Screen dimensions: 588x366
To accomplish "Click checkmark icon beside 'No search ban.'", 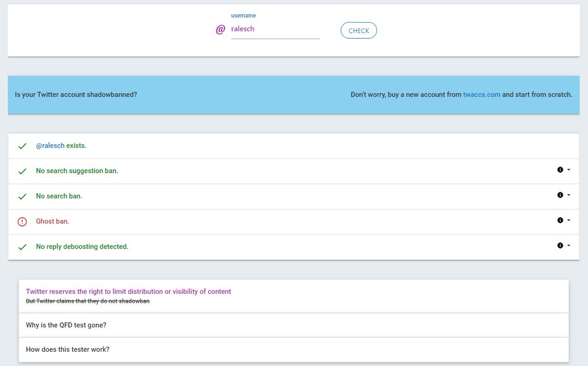I will 22,196.
